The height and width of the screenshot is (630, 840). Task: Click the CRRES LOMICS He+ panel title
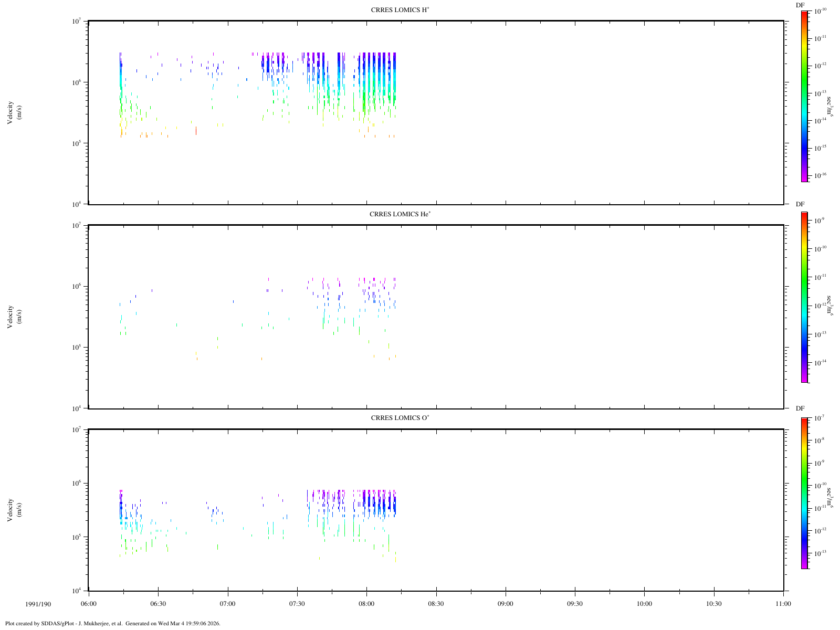coord(400,214)
